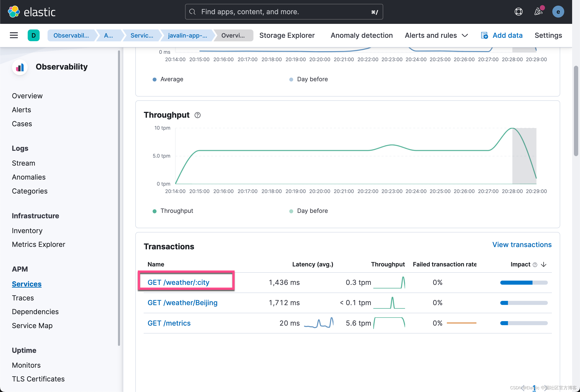Click the View transactions link
Image resolution: width=580 pixels, height=392 pixels.
[522, 245]
